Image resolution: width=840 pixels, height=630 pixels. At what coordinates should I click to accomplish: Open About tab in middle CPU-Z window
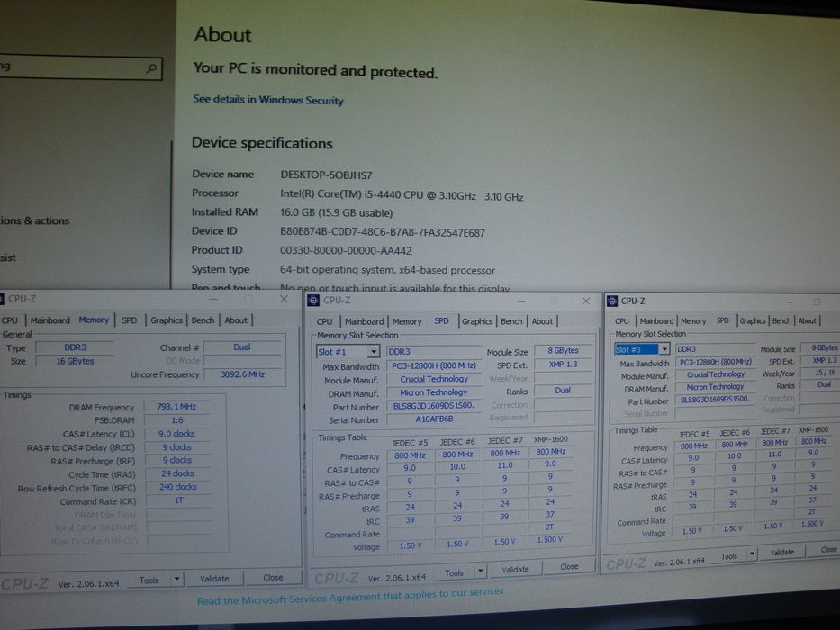click(x=542, y=321)
